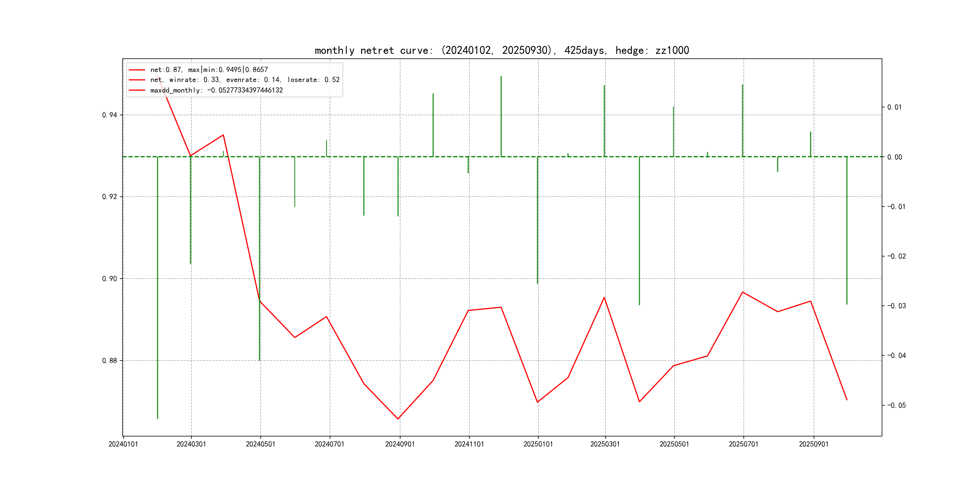Click the 20250101 x-axis date label
Screen dimensions: 980x490
(x=538, y=444)
